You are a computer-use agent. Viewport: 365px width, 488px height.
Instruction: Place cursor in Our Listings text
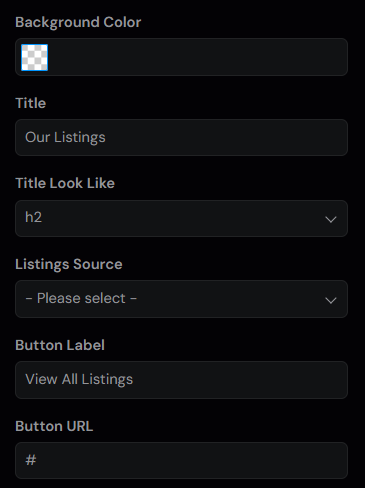[65, 137]
